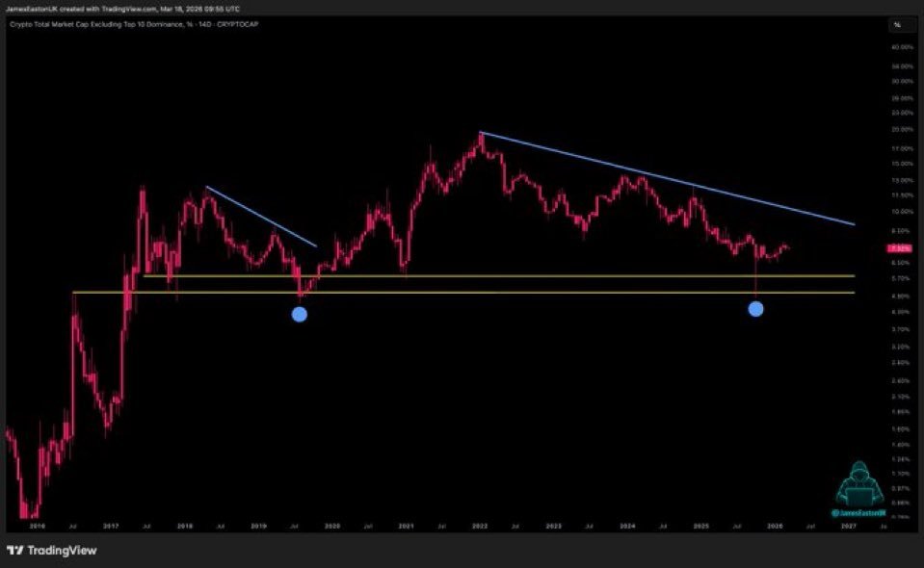This screenshot has height=568, width=924.
Task: Select the left blue circle marker
Action: 299,313
